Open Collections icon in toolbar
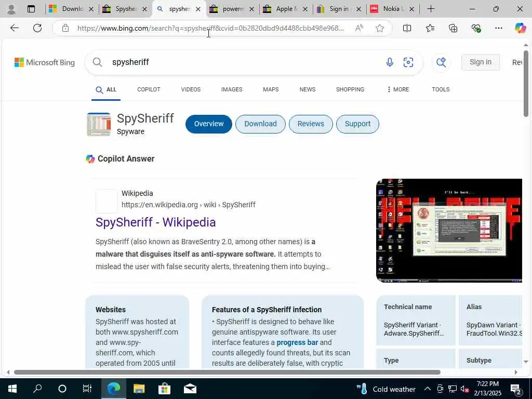Image resolution: width=532 pixels, height=399 pixels. point(453,28)
